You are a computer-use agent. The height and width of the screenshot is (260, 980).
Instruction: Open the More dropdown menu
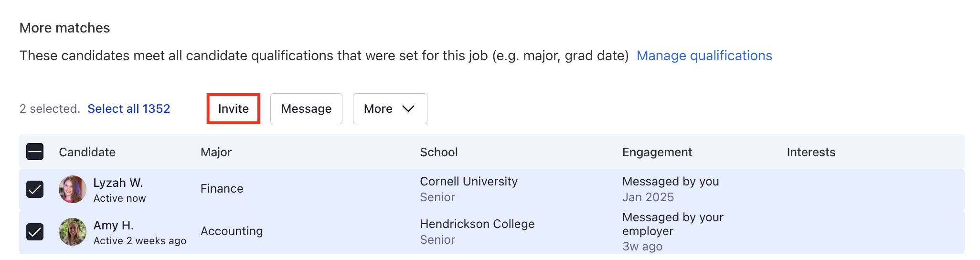click(390, 108)
